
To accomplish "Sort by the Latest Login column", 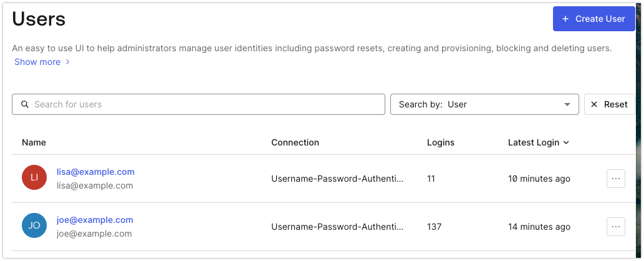I will coord(538,142).
